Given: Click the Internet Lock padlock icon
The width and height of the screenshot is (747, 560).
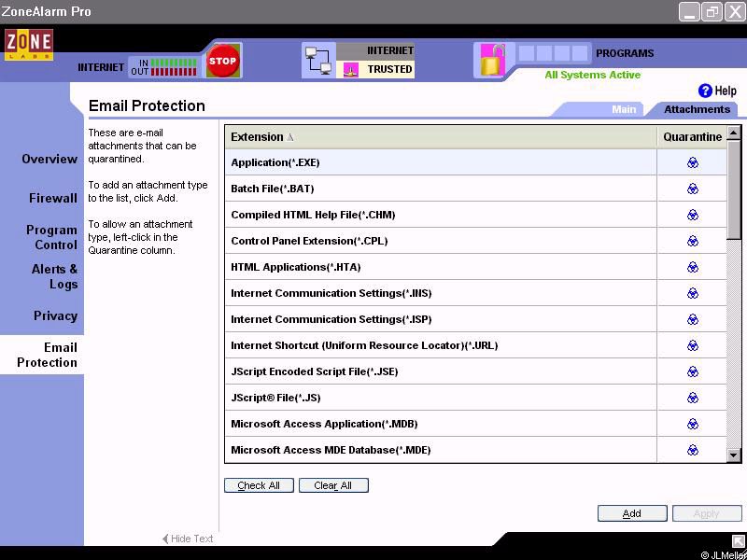Looking at the screenshot, I should pyautogui.click(x=492, y=60).
